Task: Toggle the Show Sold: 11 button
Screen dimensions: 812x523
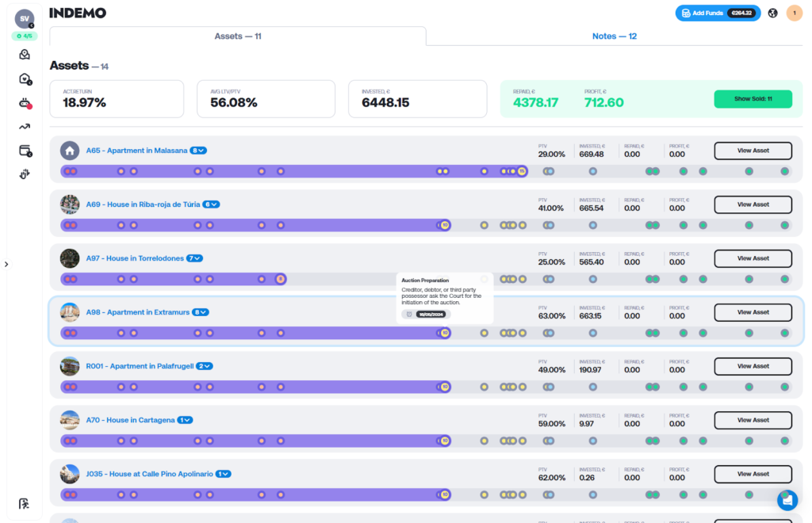Action: (753, 99)
